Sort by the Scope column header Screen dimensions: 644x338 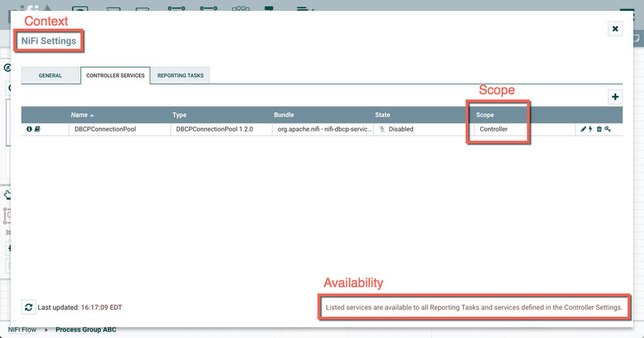pyautogui.click(x=485, y=115)
